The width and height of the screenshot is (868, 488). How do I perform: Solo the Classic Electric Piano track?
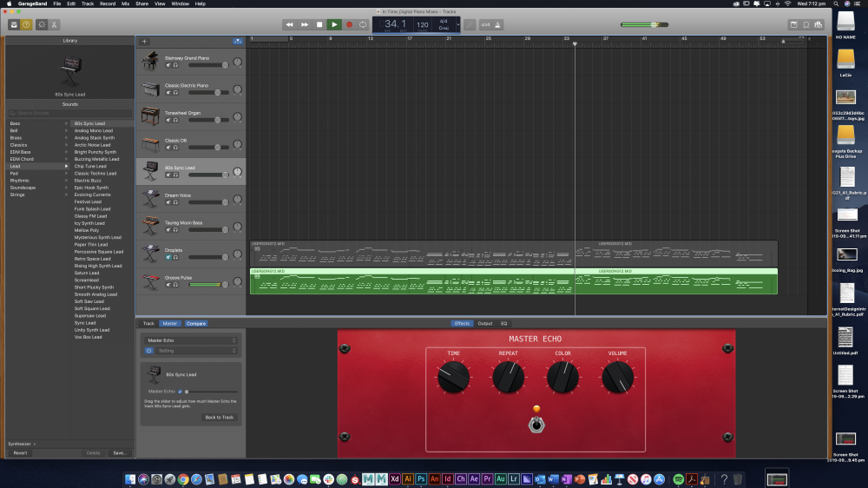pyautogui.click(x=175, y=93)
